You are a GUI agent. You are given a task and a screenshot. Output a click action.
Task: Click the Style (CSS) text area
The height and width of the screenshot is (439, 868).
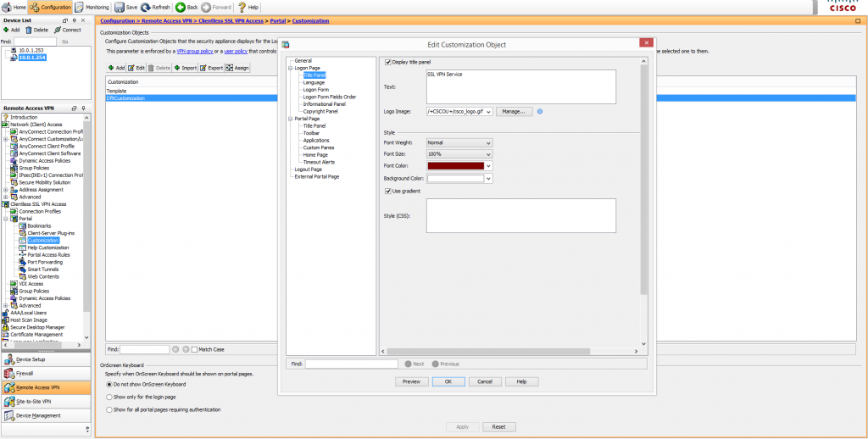(521, 215)
